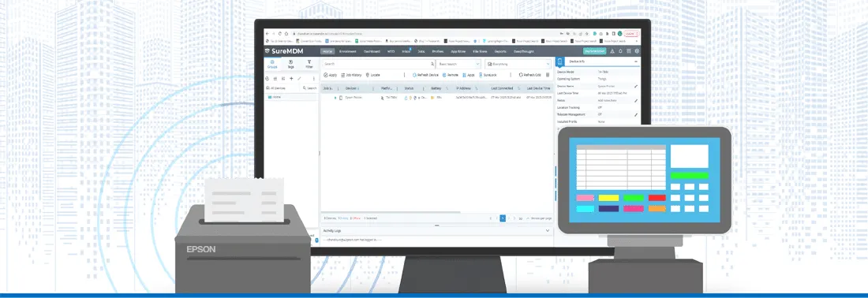Image resolution: width=868 pixels, height=298 pixels.
Task: Click the SureMDM logo
Action: (x=284, y=51)
